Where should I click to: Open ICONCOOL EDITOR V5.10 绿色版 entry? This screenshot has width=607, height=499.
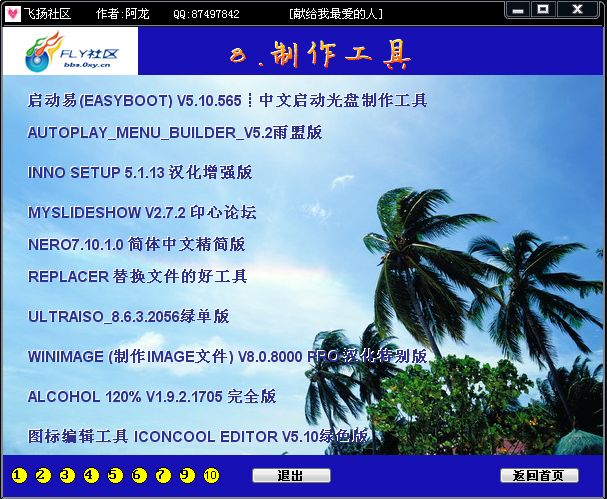click(197, 436)
